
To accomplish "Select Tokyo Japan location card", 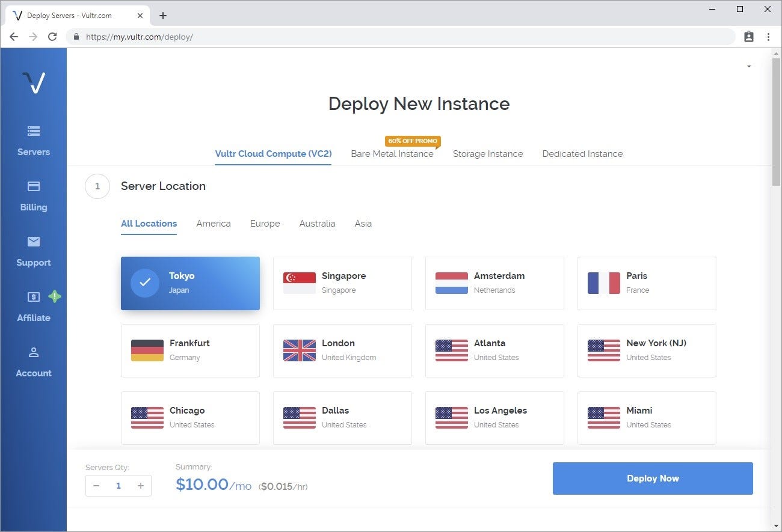I will click(x=190, y=283).
